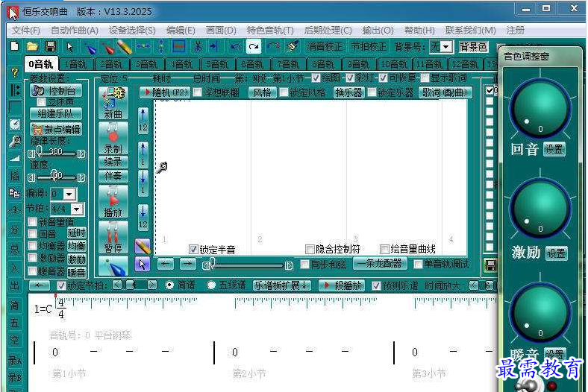Switch to the 1音轨 tab
588x392 pixels.
point(76,64)
